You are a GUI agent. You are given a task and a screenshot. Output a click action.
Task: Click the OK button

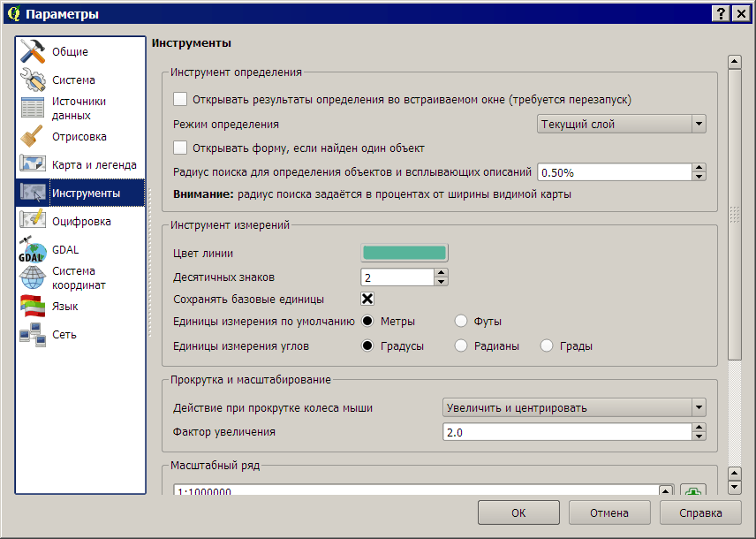[x=518, y=512]
